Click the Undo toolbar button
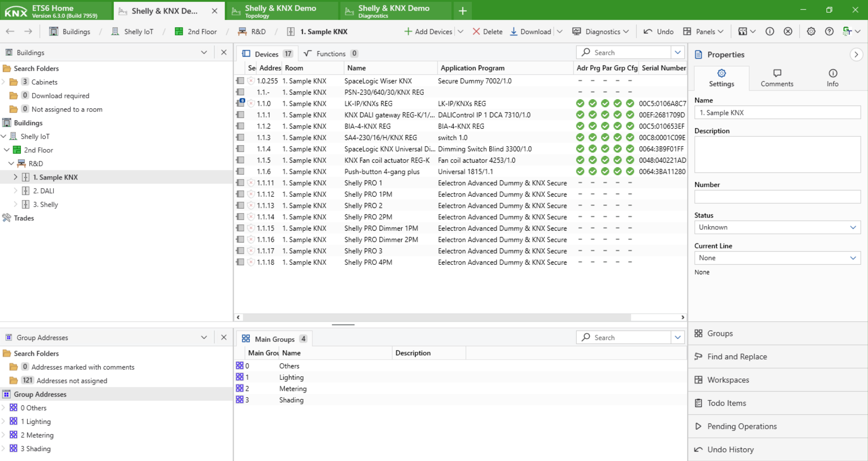This screenshot has width=868, height=461. click(x=659, y=31)
